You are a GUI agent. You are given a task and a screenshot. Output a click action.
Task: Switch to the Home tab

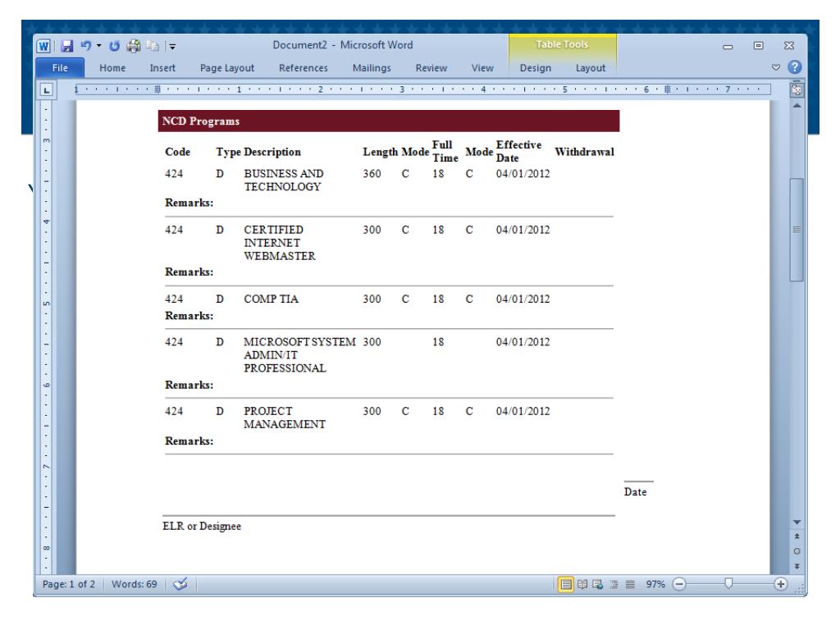(112, 68)
